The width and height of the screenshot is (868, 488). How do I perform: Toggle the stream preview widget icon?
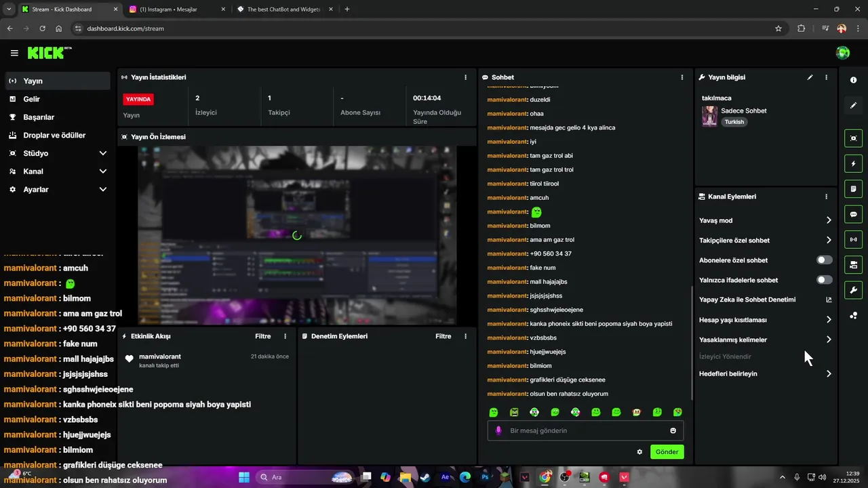[853, 138]
